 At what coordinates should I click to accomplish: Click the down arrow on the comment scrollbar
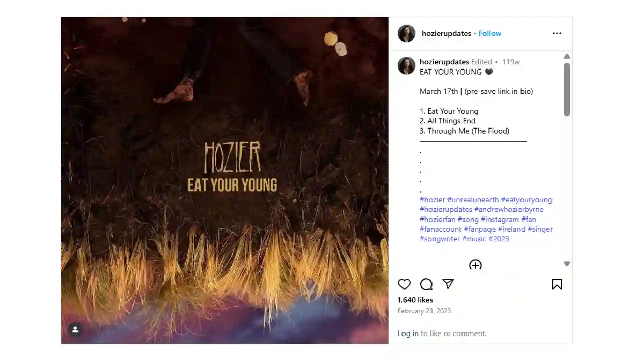[x=567, y=263]
